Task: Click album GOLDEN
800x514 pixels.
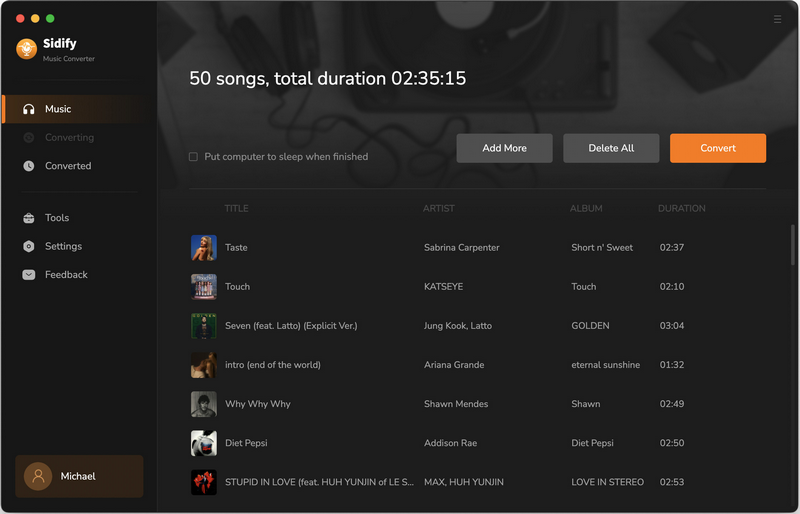Action: coord(590,326)
